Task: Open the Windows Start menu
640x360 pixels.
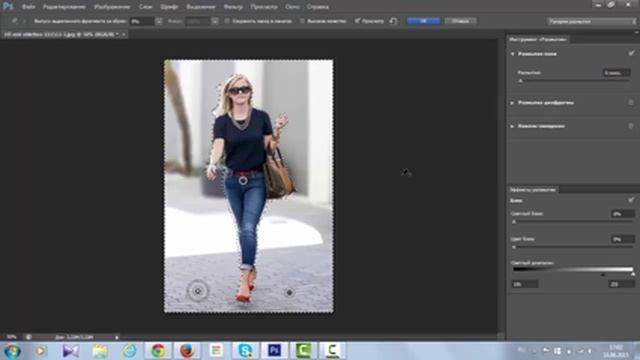Action: coord(12,351)
